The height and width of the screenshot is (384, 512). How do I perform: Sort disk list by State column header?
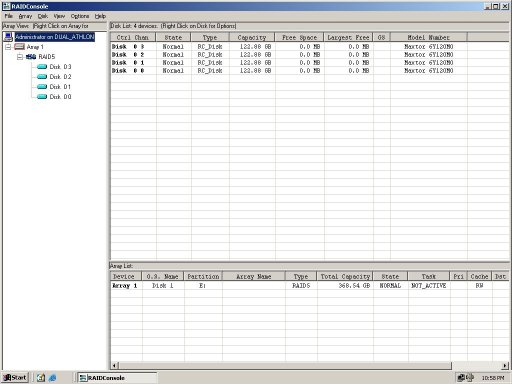tap(173, 37)
